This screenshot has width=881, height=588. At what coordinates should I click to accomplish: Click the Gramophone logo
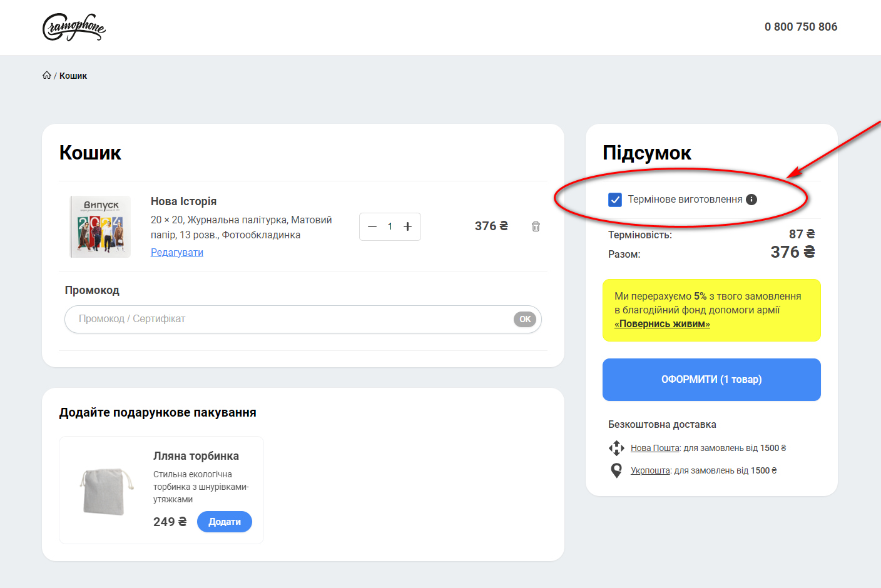click(x=73, y=27)
